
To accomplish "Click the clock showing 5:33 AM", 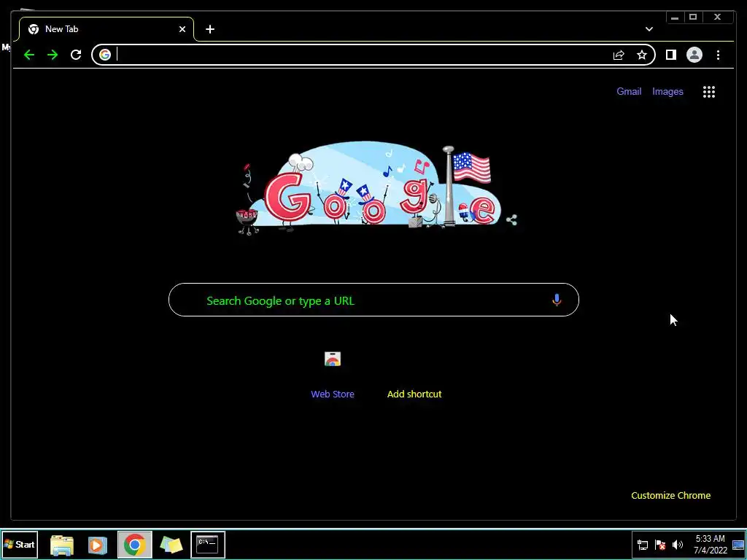I will pos(710,545).
